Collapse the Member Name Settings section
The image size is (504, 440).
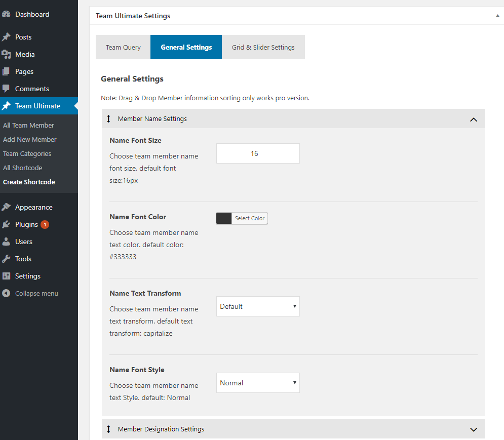click(x=473, y=119)
